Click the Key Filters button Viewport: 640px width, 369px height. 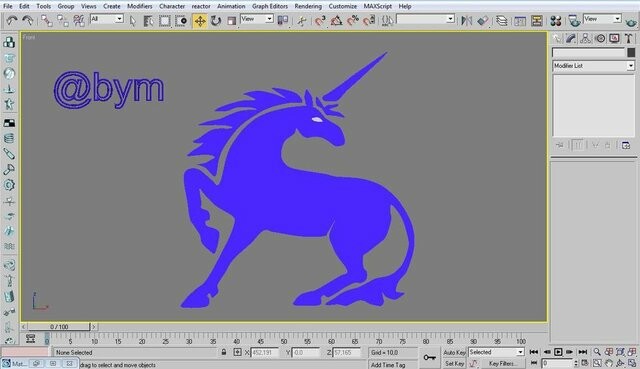(x=502, y=363)
